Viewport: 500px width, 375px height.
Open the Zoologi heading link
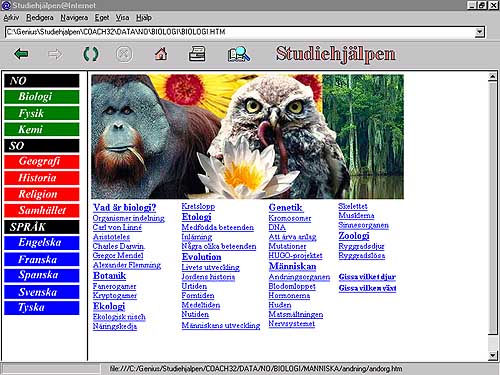[354, 236]
